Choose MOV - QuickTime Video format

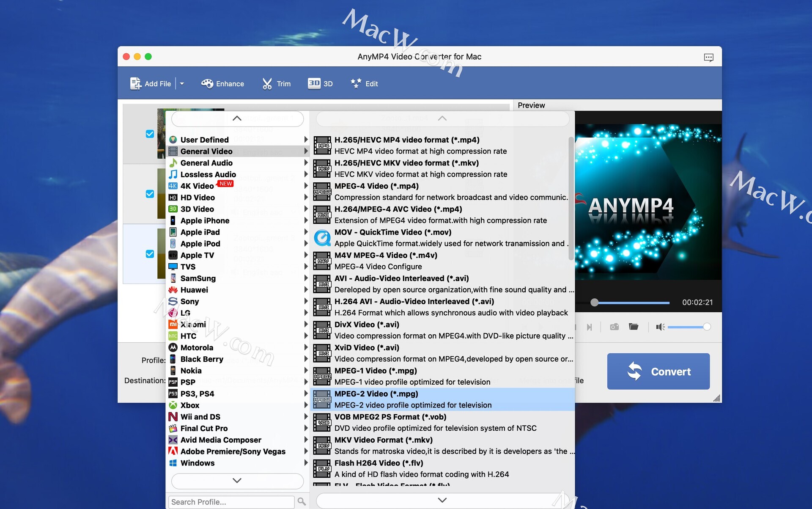[392, 232]
